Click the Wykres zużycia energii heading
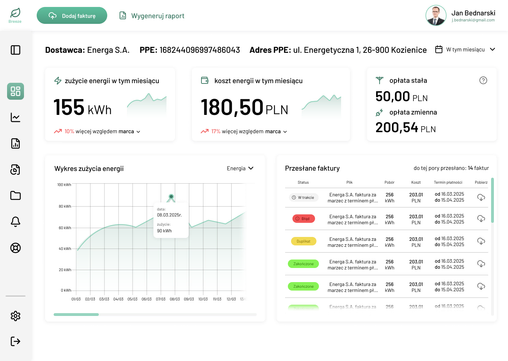This screenshot has width=508, height=361. pyautogui.click(x=89, y=169)
